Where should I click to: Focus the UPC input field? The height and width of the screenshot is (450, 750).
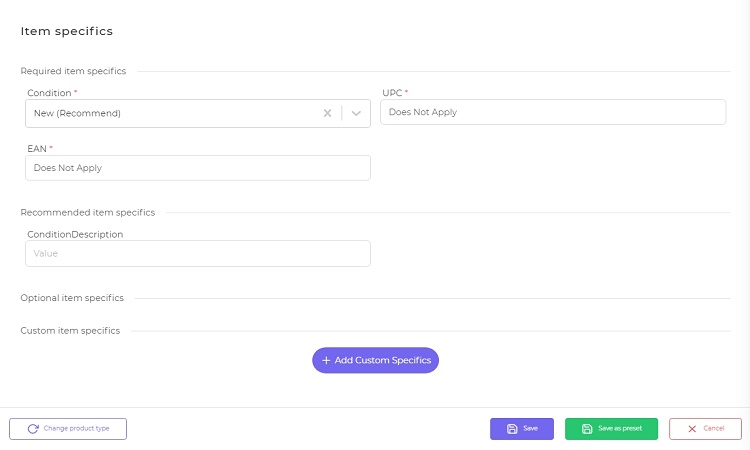pos(553,112)
